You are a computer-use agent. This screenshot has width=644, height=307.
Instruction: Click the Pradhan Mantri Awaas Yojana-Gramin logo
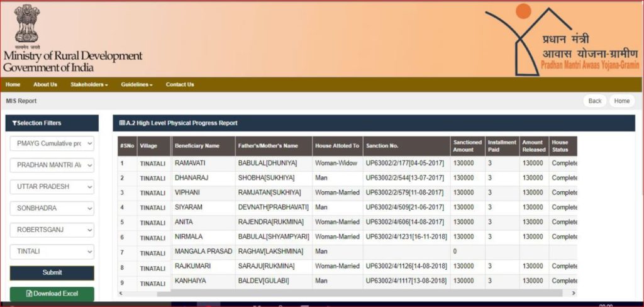pyautogui.click(x=562, y=39)
